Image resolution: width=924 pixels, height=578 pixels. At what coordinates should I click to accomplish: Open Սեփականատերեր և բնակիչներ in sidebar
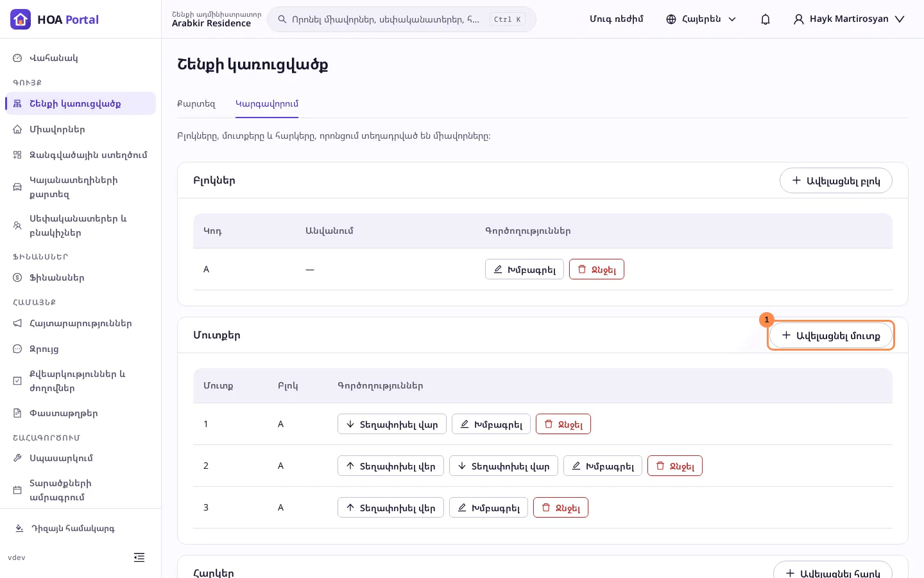[x=80, y=225]
